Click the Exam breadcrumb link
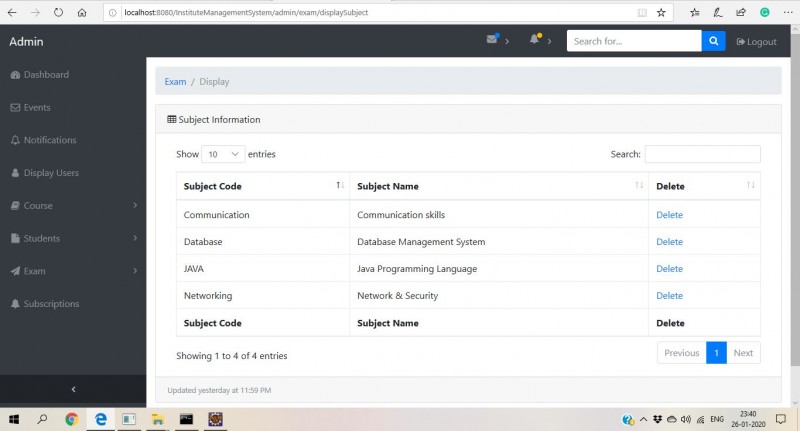 point(175,82)
